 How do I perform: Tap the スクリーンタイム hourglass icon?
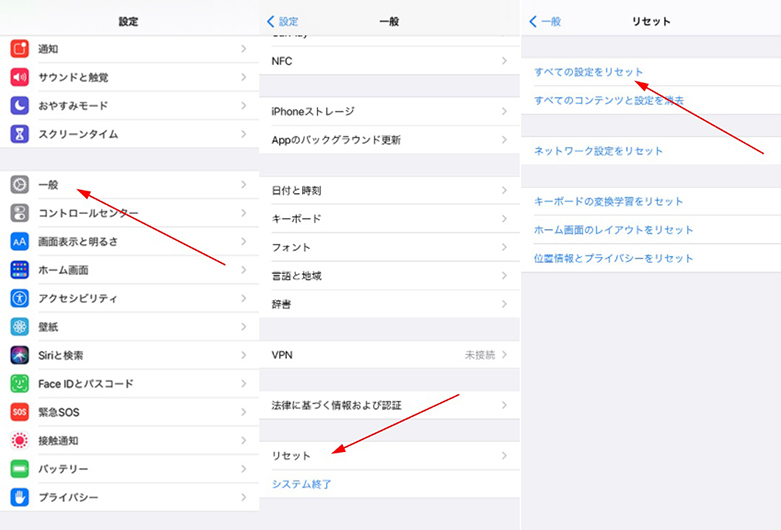coord(19,134)
